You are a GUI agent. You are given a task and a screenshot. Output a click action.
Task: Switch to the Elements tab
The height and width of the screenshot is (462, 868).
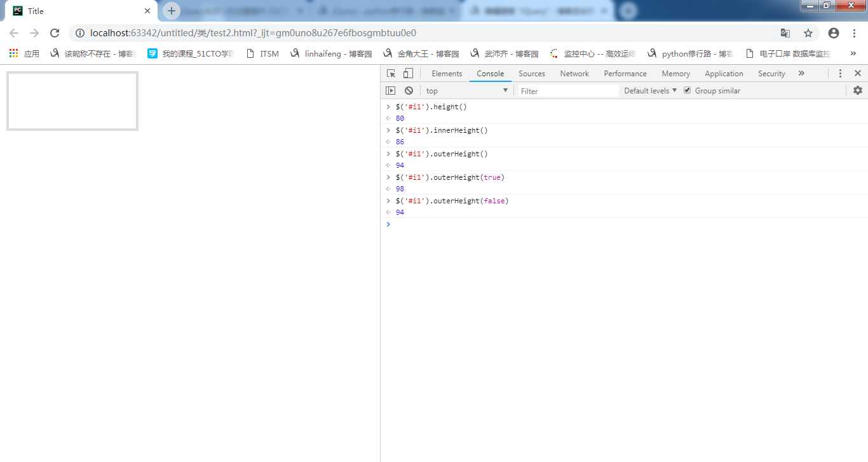447,74
